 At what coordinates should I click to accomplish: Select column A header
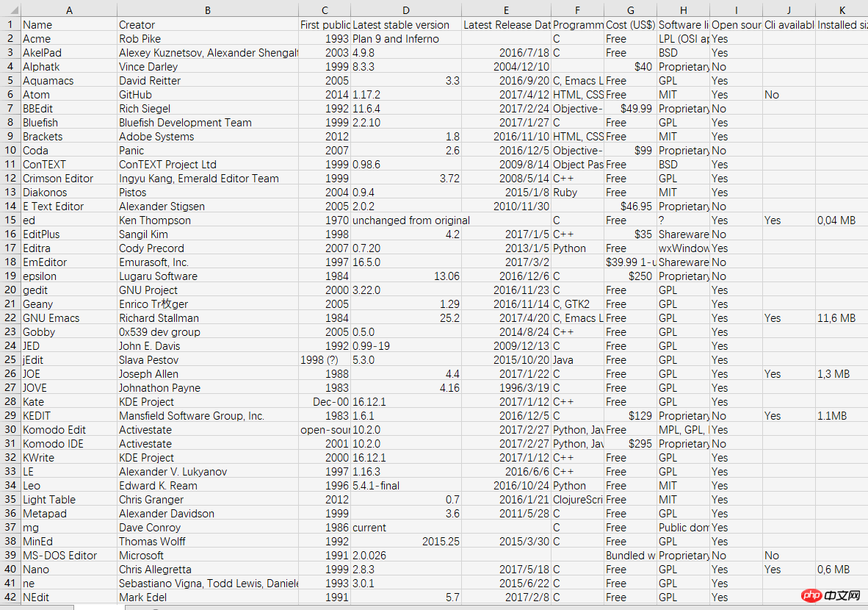(68, 10)
